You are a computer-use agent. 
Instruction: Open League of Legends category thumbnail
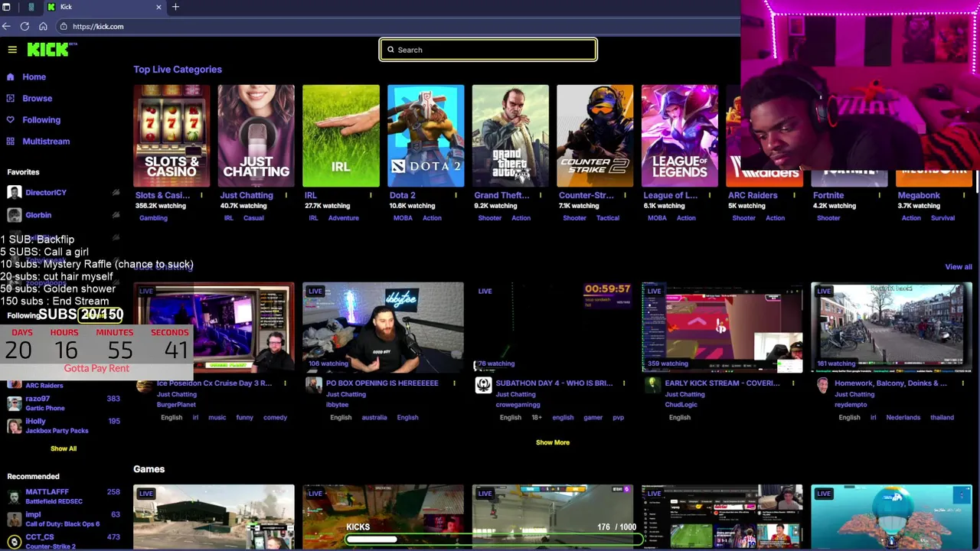[x=680, y=135]
